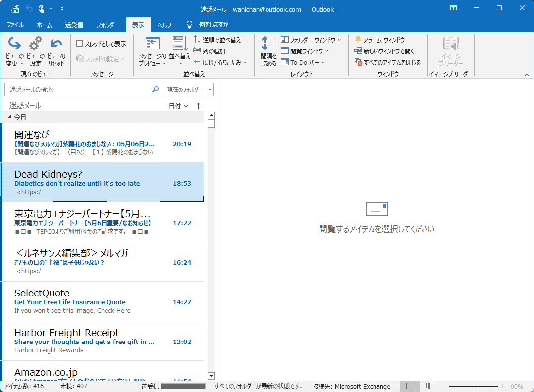Collapse the ribbon with the chevron

pos(527,75)
